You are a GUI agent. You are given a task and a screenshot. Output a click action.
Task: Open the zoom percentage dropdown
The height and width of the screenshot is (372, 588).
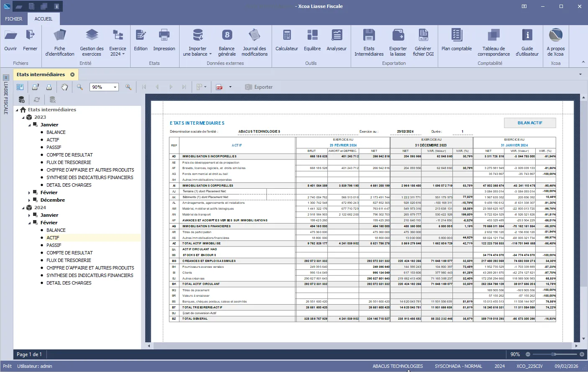(x=115, y=87)
